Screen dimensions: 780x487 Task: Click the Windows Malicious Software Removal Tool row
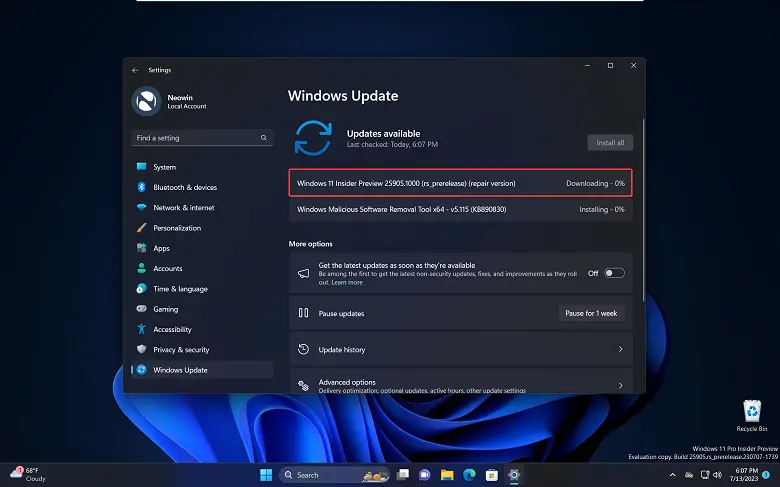(x=461, y=209)
